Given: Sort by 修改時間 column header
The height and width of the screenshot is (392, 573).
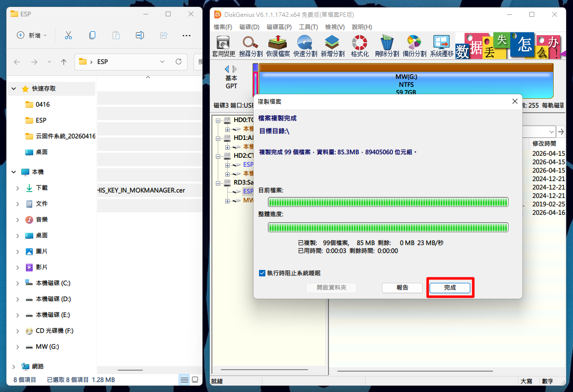Looking at the screenshot, I should pos(544,144).
